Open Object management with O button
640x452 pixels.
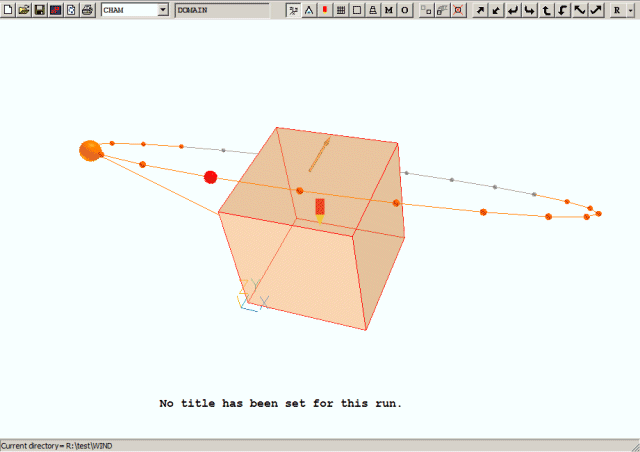[404, 10]
